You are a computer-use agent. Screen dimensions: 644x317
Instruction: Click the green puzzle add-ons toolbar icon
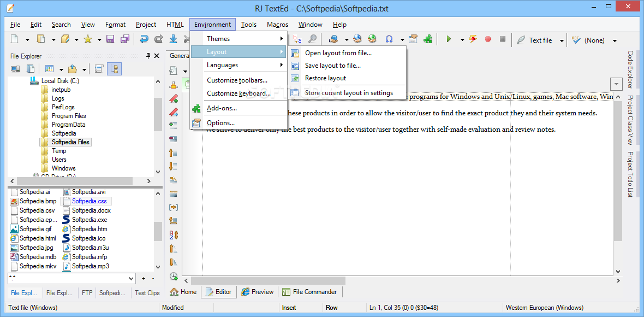coord(428,39)
